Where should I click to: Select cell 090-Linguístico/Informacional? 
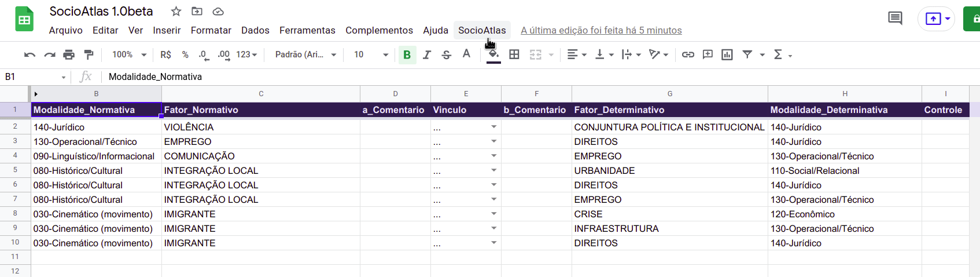coord(96,156)
